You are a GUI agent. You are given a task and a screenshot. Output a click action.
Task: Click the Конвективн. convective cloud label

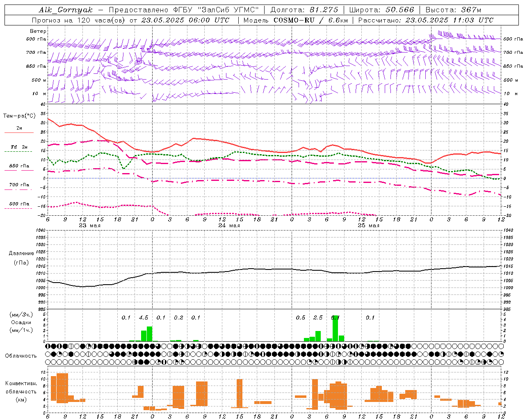(x=21, y=383)
